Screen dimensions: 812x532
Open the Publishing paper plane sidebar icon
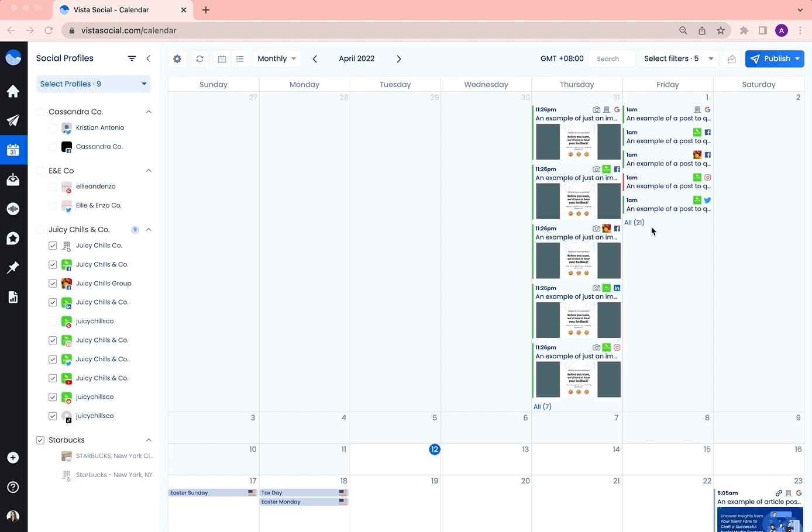13,120
